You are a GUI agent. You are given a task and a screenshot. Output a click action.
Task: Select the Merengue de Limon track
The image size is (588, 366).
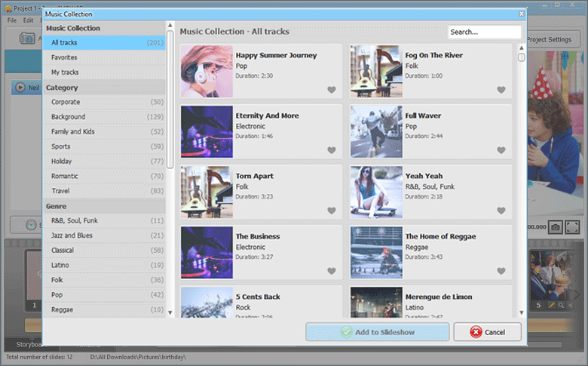coord(431,302)
